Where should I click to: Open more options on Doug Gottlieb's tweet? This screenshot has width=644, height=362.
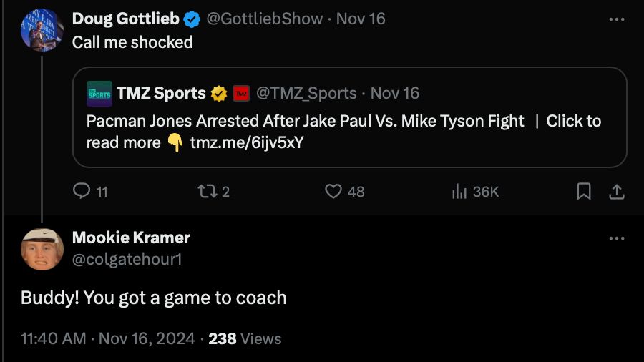(x=616, y=19)
